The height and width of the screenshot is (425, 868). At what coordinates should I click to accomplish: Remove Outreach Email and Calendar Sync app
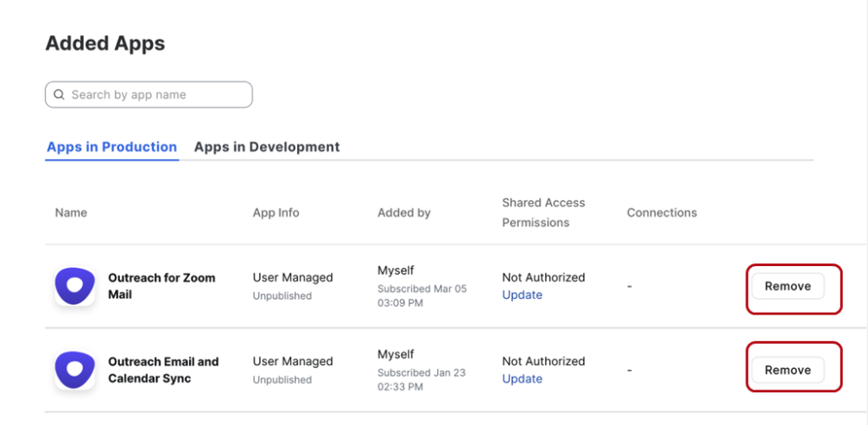(788, 371)
